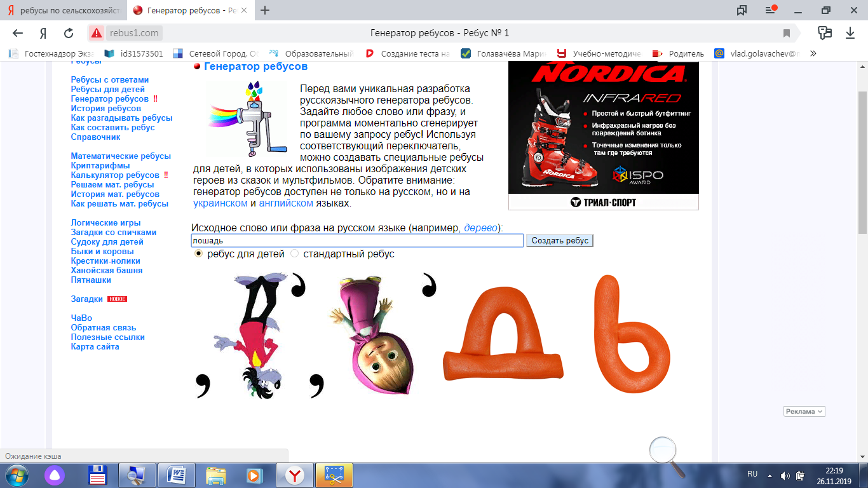Click the bookmark flag icon in address bar
The image size is (868, 488).
[787, 33]
